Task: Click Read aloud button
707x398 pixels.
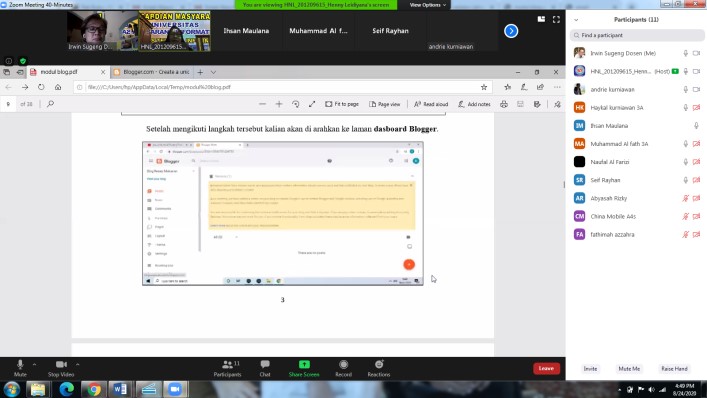Action: pyautogui.click(x=431, y=104)
